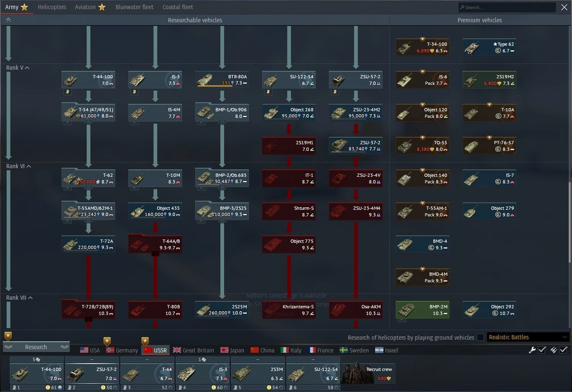Click the Research button
The width and height of the screenshot is (572, 392).
point(36,347)
